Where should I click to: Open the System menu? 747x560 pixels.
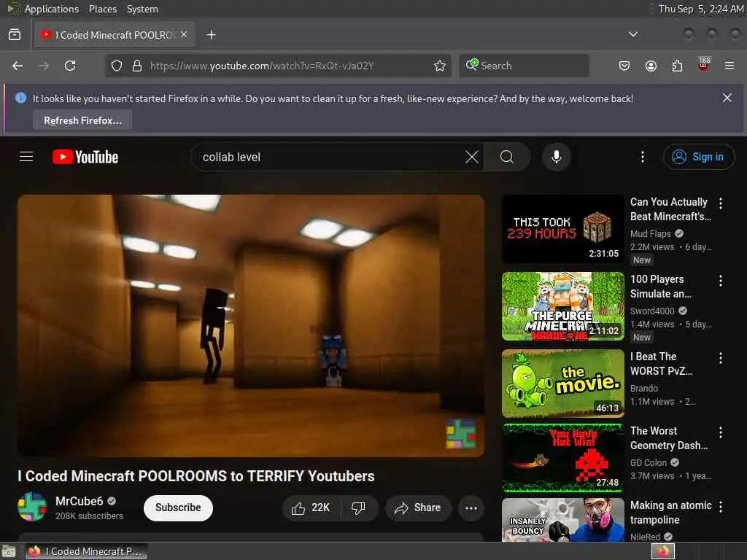tap(142, 9)
